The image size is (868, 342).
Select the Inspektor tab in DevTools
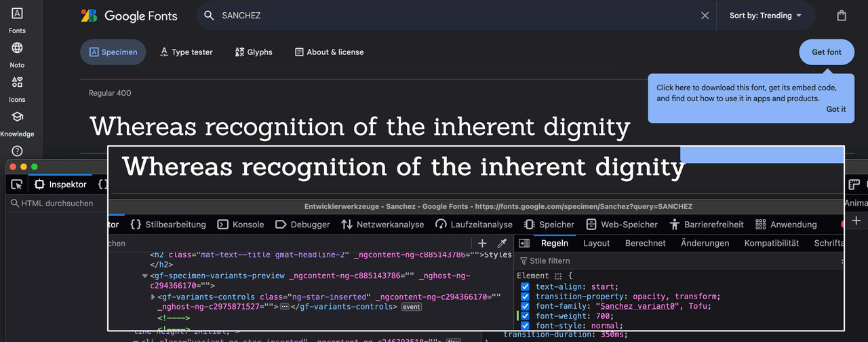tap(61, 184)
